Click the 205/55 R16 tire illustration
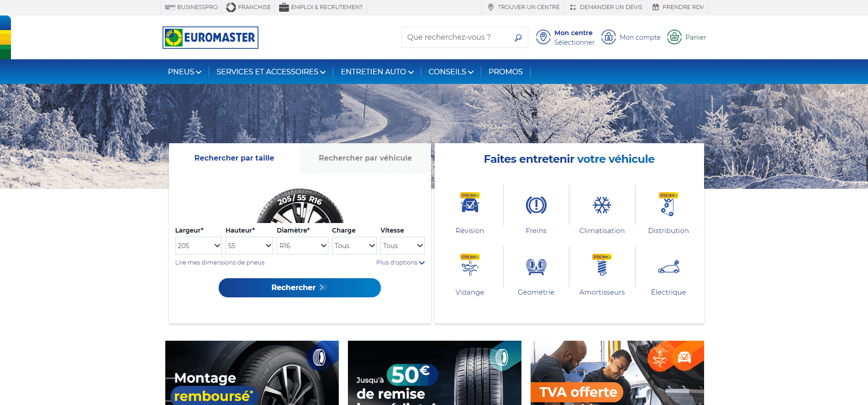868x405 pixels. pos(300,206)
